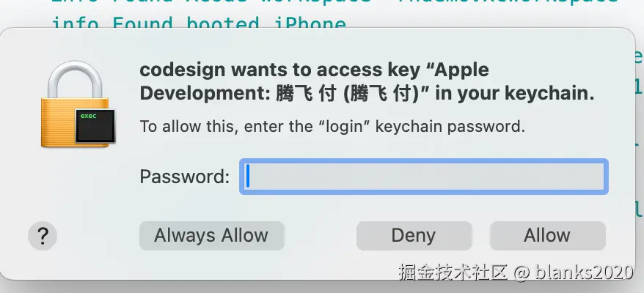Click the silver shackle of the padlock

pyautogui.click(x=75, y=80)
